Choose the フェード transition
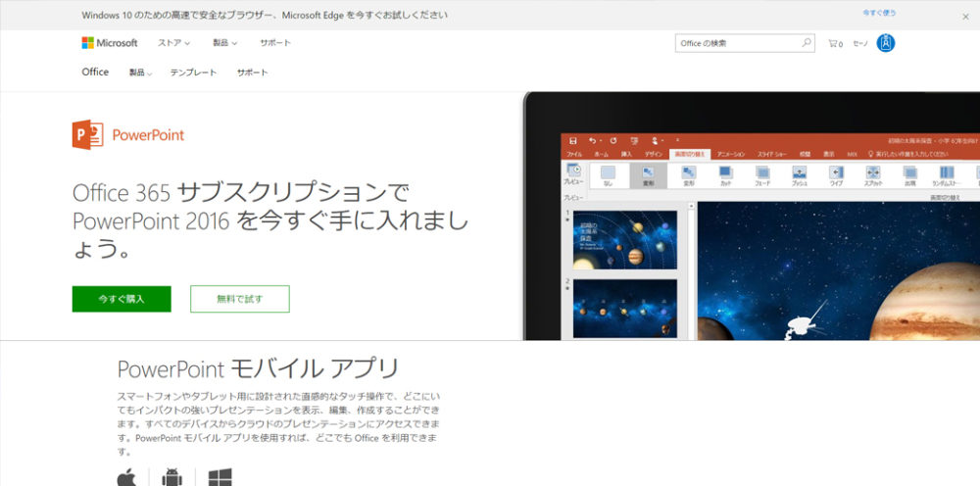This screenshot has height=486, width=980. [761, 175]
